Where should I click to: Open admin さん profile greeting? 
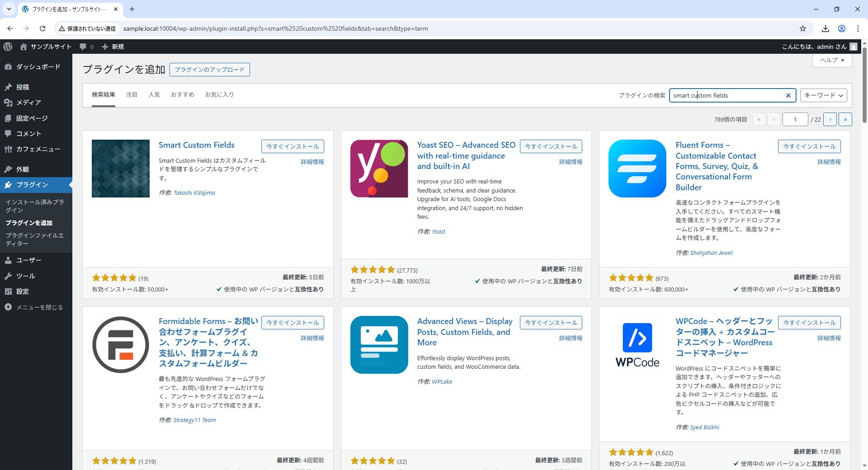click(x=819, y=47)
